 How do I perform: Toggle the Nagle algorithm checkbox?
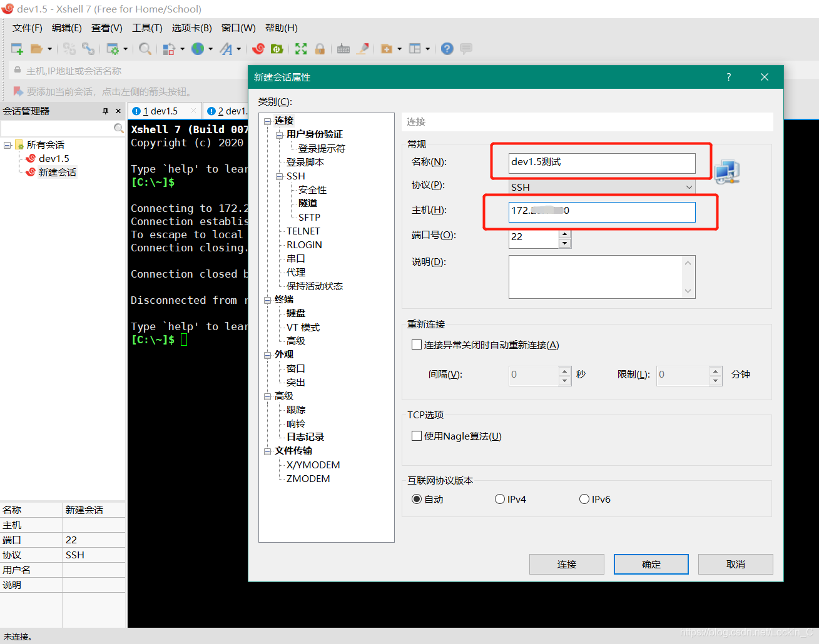(417, 436)
